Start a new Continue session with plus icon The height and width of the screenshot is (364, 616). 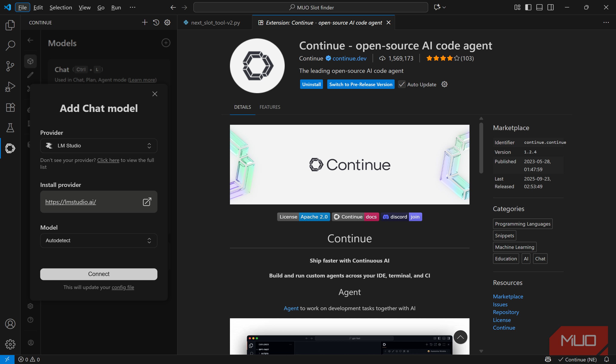tap(145, 23)
